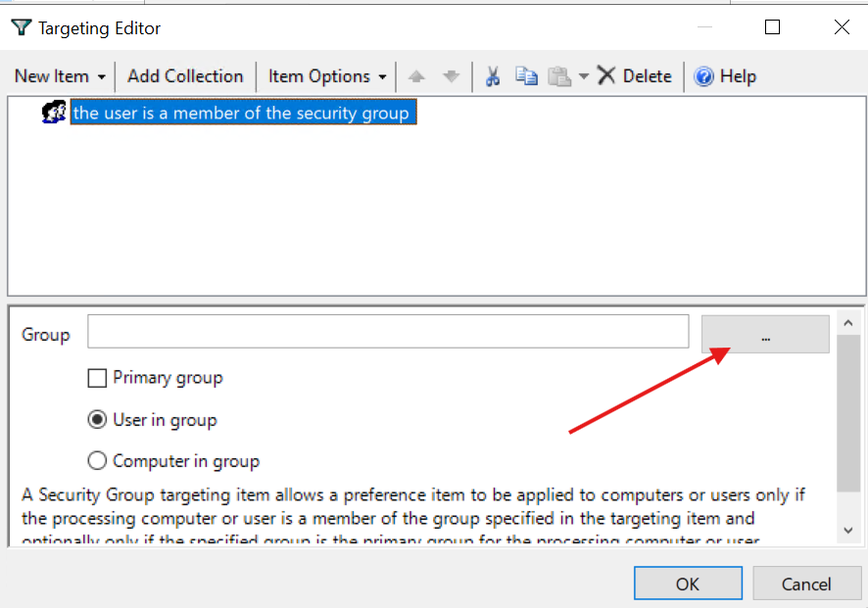Click the Group text input field
The width and height of the screenshot is (868, 608).
point(388,332)
